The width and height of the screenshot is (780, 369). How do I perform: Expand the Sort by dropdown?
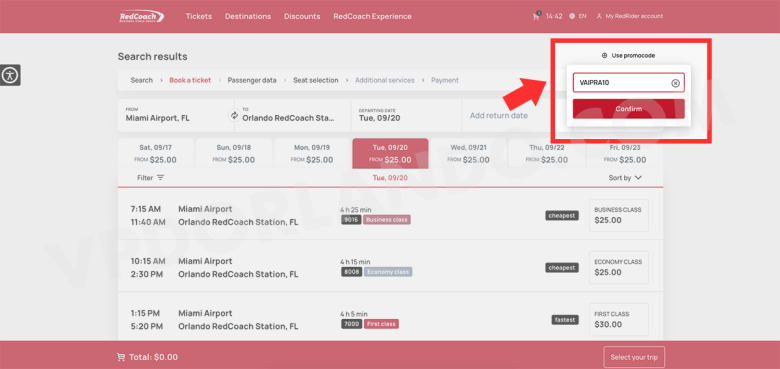(625, 178)
